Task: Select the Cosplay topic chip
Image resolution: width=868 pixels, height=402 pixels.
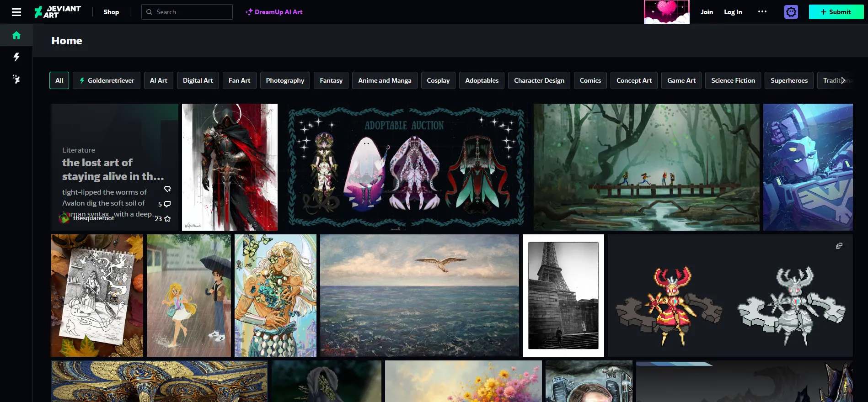Action: tap(438, 80)
